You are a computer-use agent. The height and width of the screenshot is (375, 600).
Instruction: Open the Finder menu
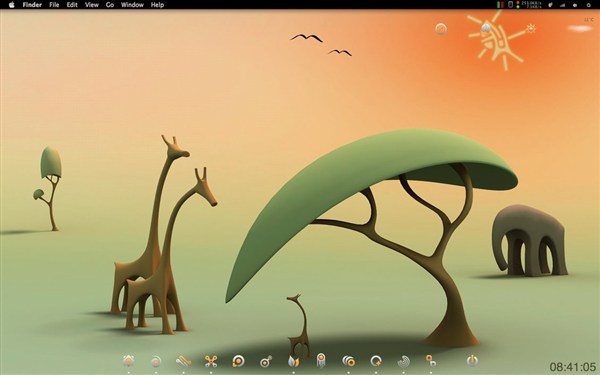pyautogui.click(x=32, y=5)
